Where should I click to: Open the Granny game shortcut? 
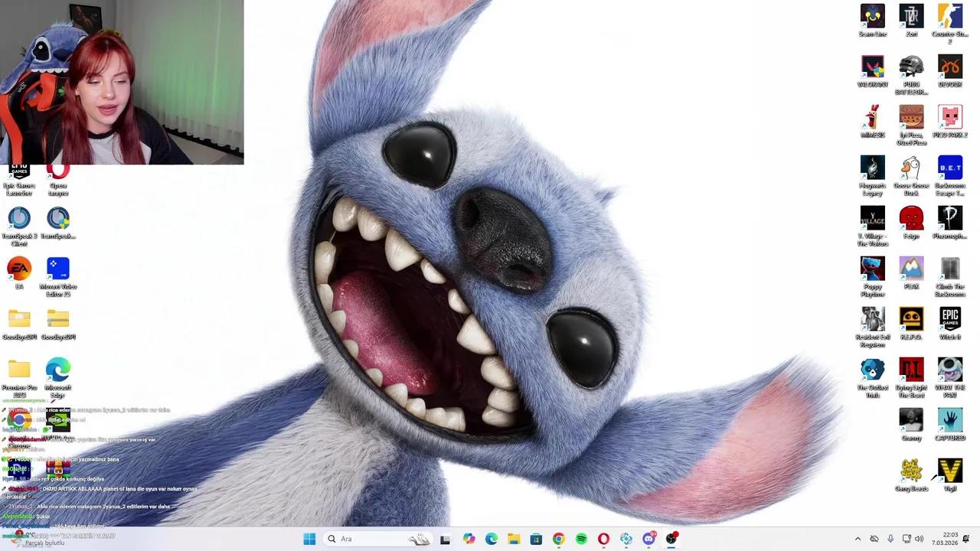[911, 425]
